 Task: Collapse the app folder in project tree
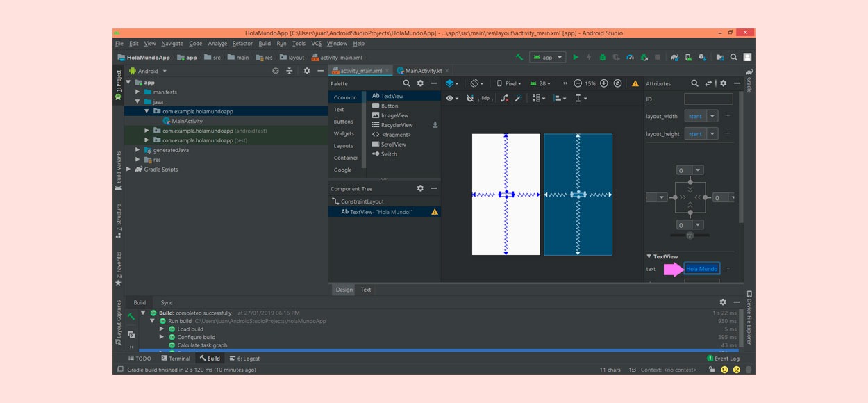click(x=128, y=82)
